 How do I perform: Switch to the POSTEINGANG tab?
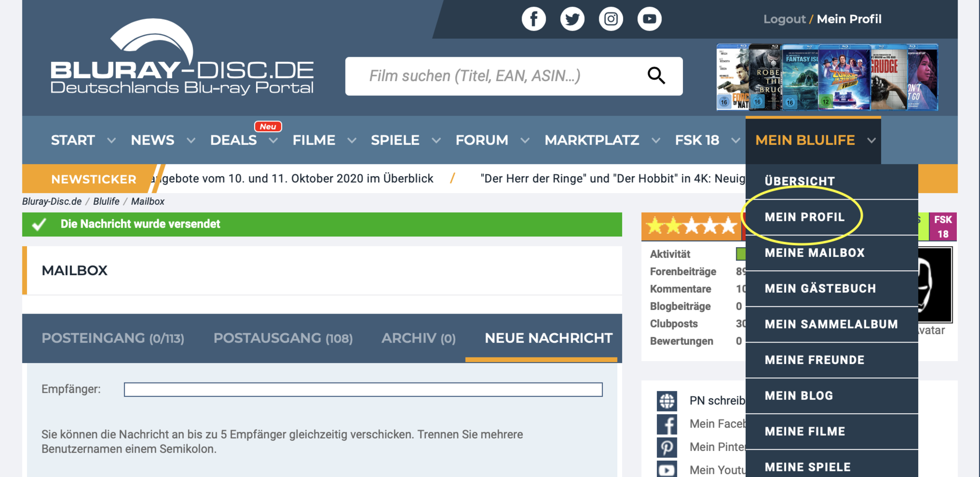113,338
